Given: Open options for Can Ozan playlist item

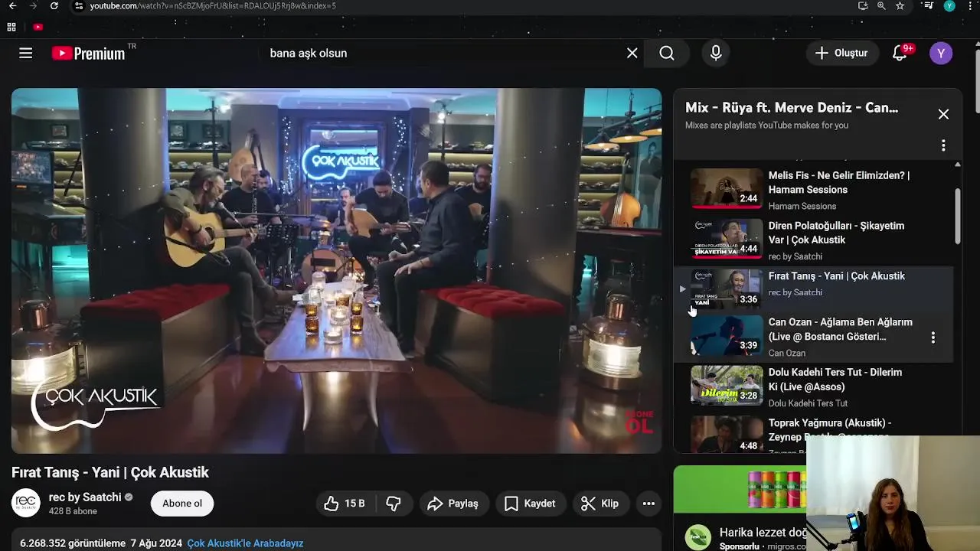Looking at the screenshot, I should coord(933,337).
